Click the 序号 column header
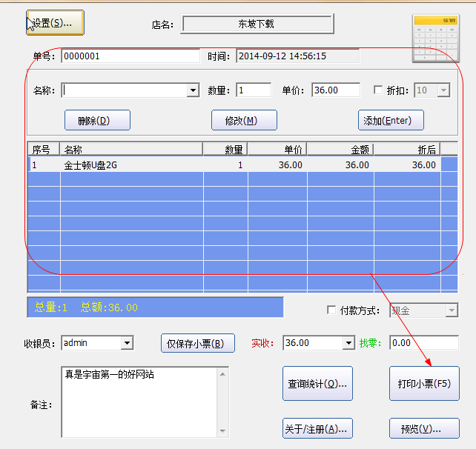 (x=44, y=149)
